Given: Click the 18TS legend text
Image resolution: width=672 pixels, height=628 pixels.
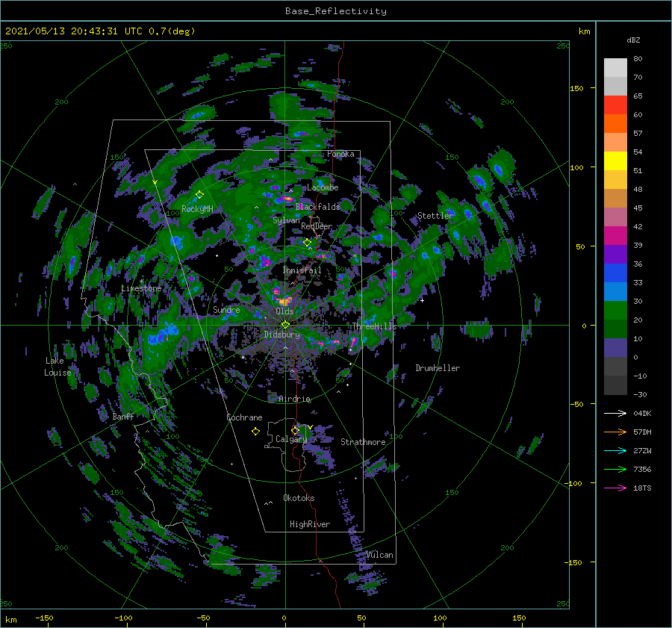Looking at the screenshot, I should tap(642, 488).
